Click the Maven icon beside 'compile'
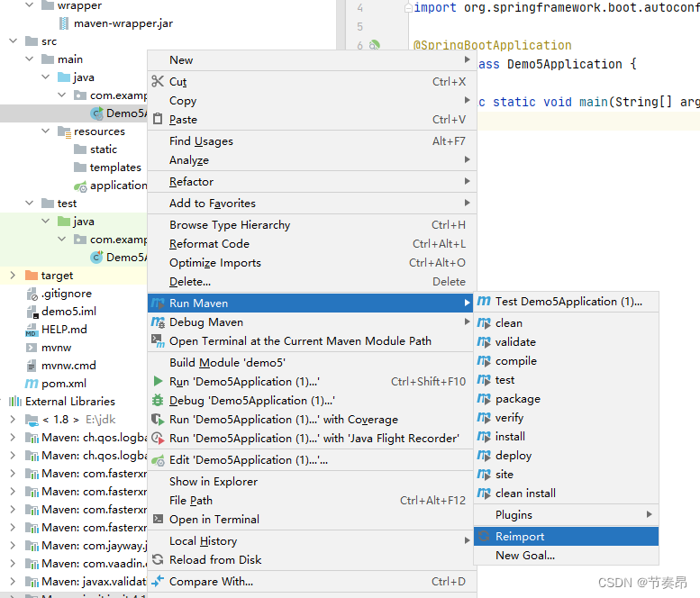This screenshot has width=700, height=598. 484,360
